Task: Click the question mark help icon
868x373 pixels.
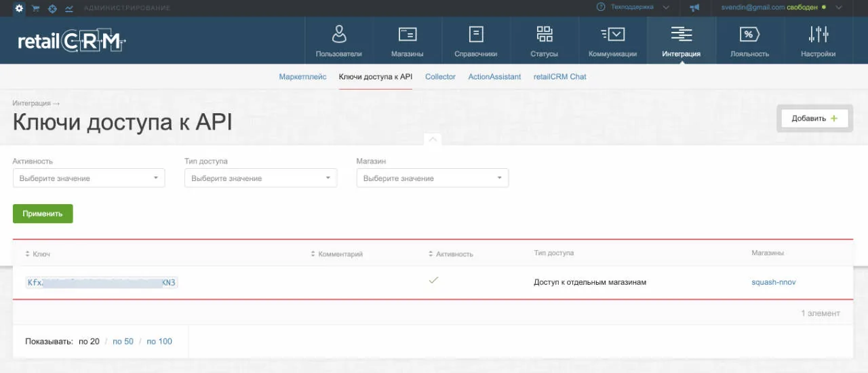Action: [601, 7]
